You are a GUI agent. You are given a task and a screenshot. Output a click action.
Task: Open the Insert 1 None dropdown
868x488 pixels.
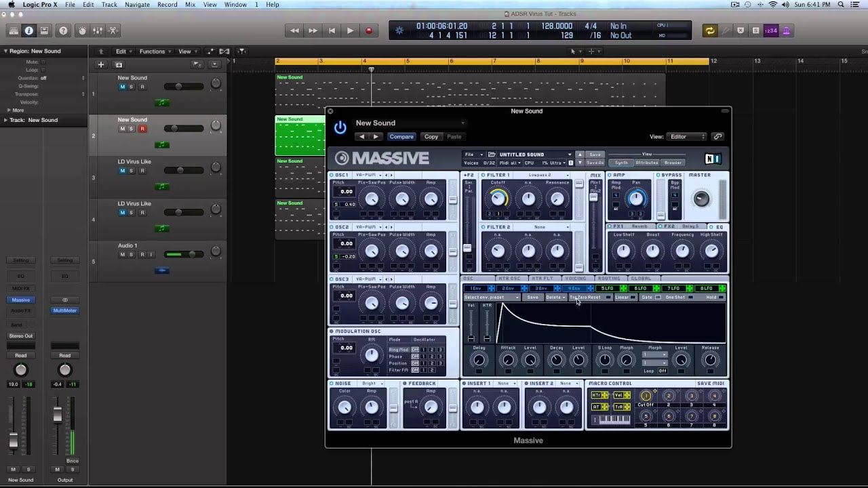click(x=506, y=384)
